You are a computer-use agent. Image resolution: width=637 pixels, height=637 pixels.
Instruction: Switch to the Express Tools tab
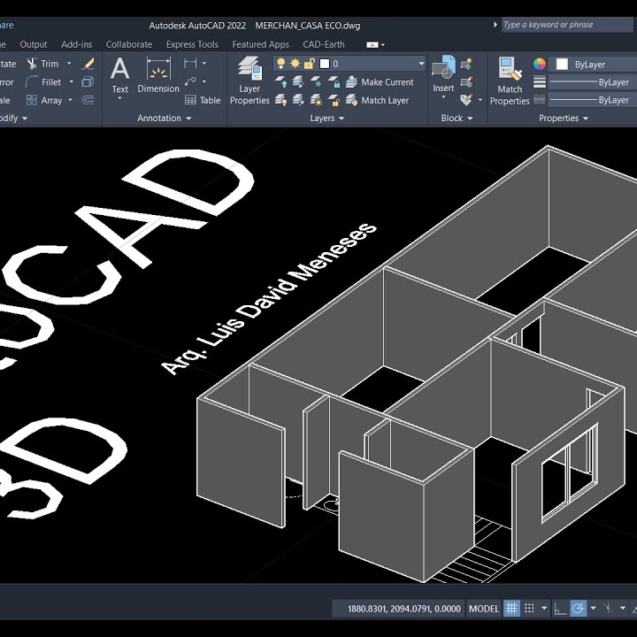(x=192, y=44)
